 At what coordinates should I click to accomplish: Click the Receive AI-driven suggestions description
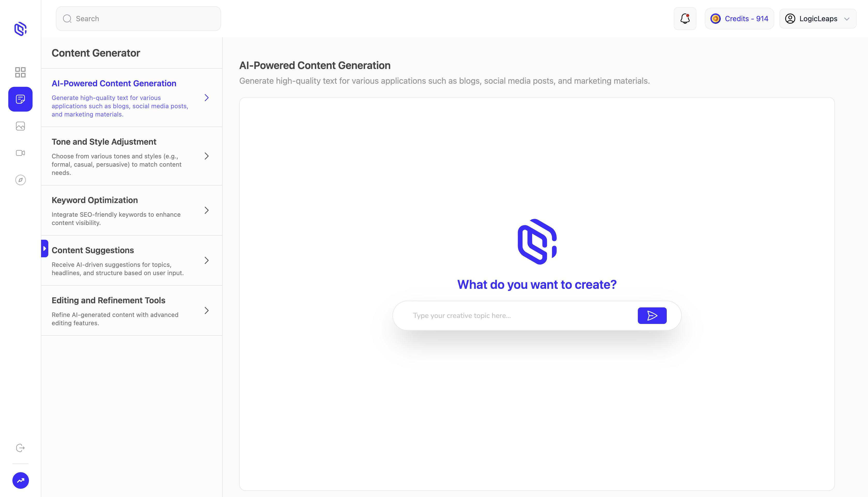coord(118,269)
